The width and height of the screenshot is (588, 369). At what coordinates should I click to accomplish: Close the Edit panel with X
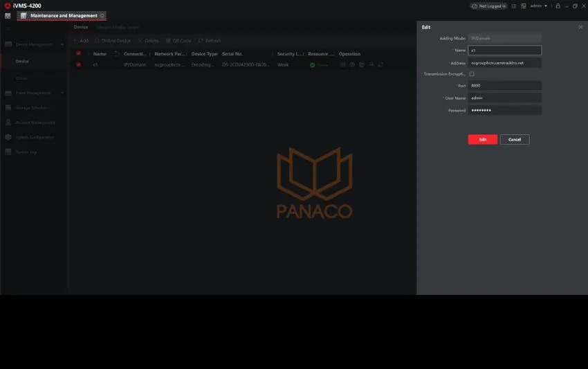coord(580,27)
